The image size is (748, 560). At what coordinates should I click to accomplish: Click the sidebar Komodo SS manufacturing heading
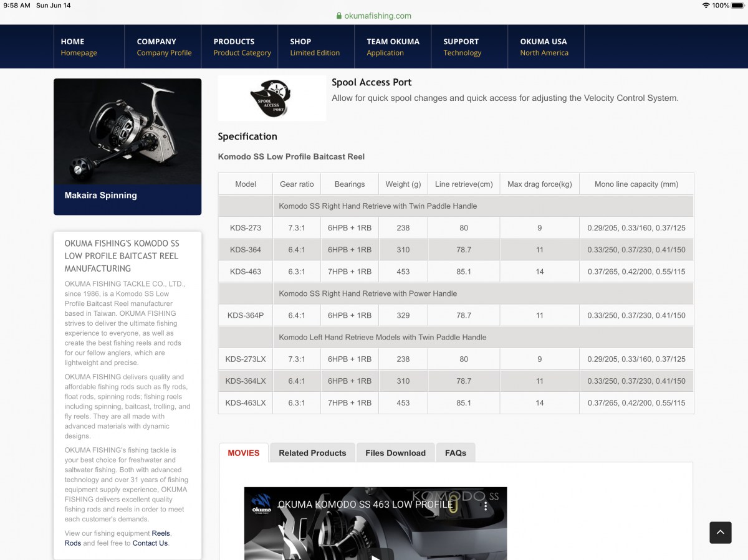122,256
